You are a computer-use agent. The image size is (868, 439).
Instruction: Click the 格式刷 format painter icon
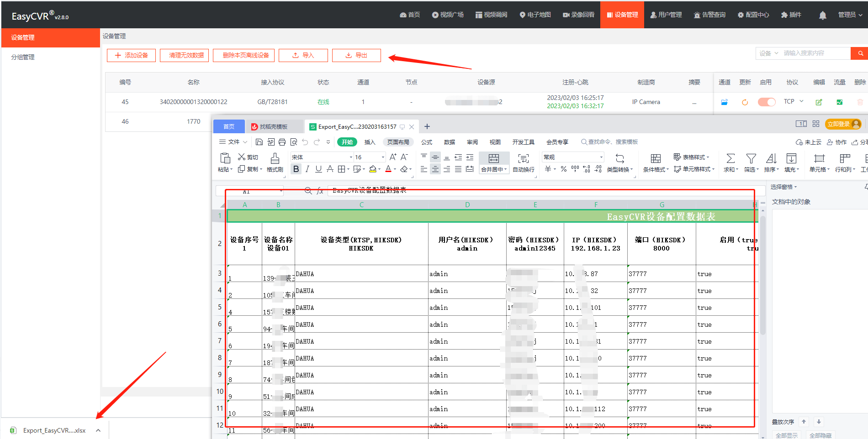point(275,162)
